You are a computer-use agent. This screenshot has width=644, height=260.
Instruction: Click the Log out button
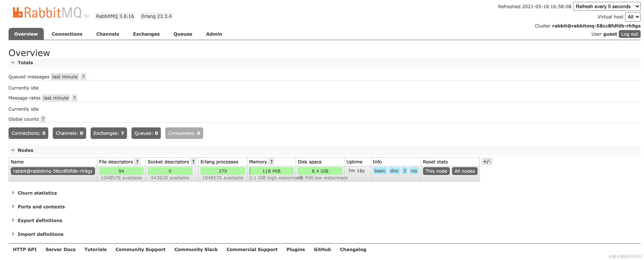point(629,34)
